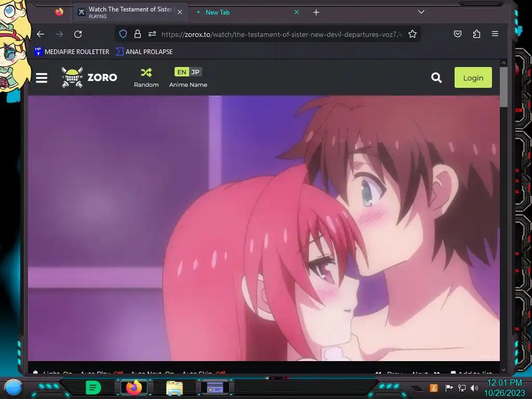This screenshot has width=532, height=399.
Task: Go back to the previous page
Action: click(41, 34)
